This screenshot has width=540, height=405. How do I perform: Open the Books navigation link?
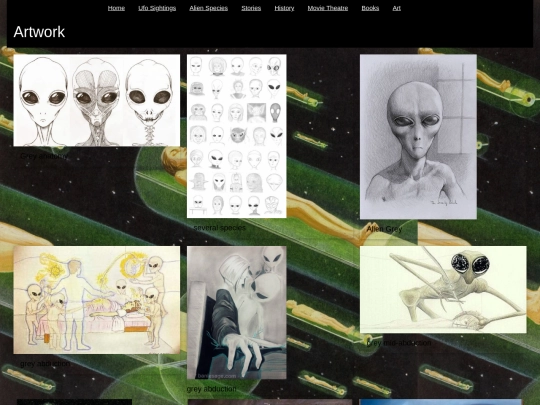click(370, 8)
